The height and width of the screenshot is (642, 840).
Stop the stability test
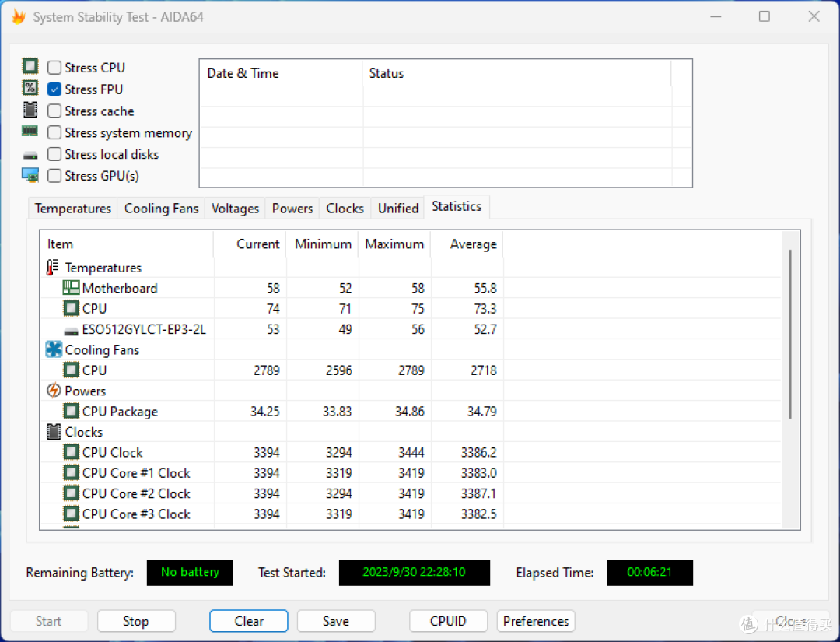[136, 621]
